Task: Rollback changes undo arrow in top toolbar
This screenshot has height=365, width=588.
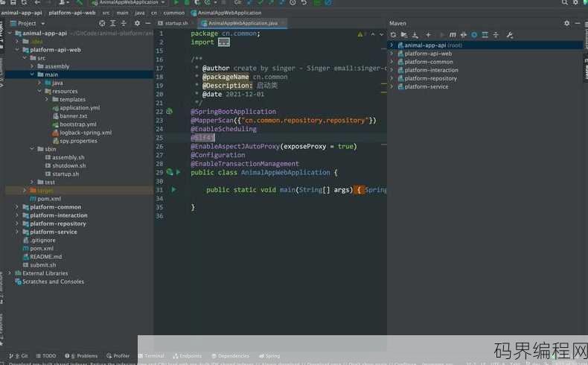Action: tap(304, 2)
